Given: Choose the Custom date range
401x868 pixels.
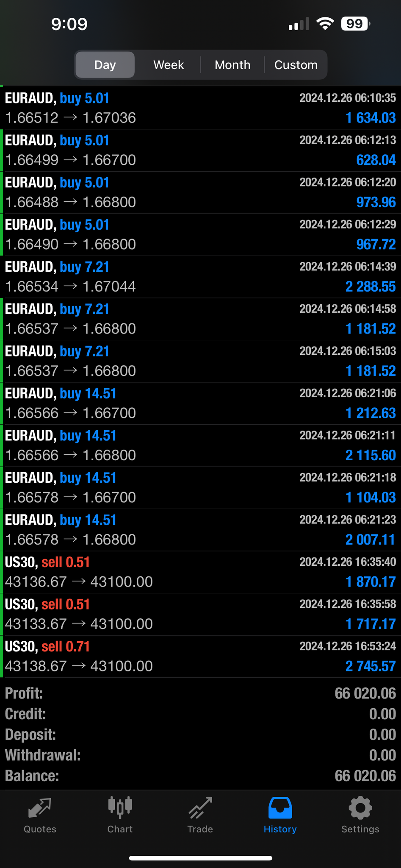Looking at the screenshot, I should pyautogui.click(x=296, y=65).
